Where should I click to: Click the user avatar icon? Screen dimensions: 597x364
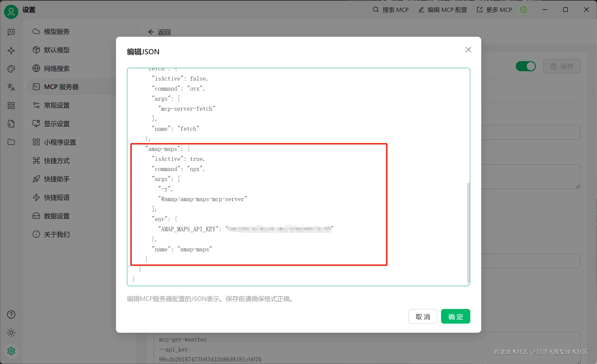[x=11, y=11]
